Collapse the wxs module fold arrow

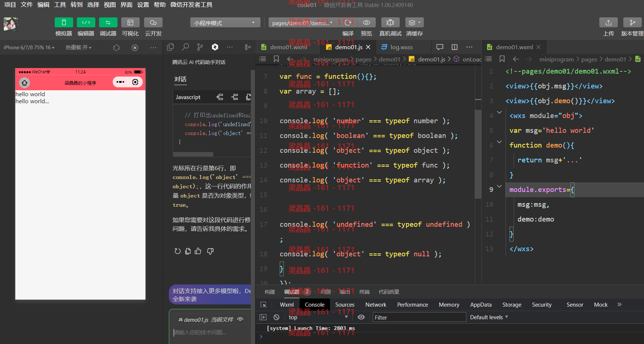point(499,112)
